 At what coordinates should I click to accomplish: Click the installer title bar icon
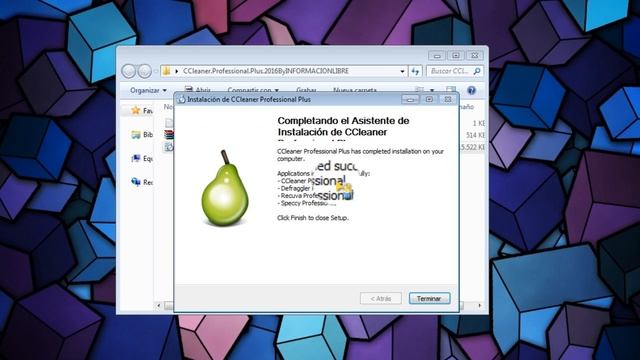coord(181,99)
